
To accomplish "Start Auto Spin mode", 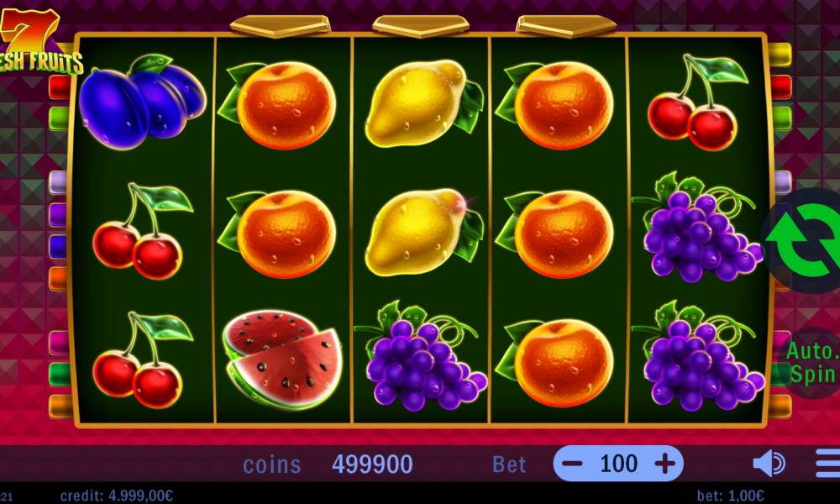I will 811,363.
